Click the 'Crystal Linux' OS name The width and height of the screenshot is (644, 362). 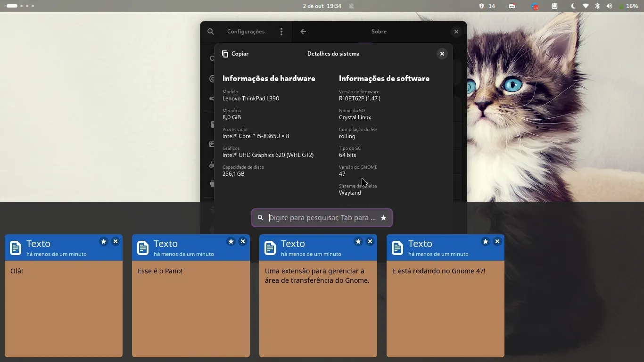pos(355,117)
